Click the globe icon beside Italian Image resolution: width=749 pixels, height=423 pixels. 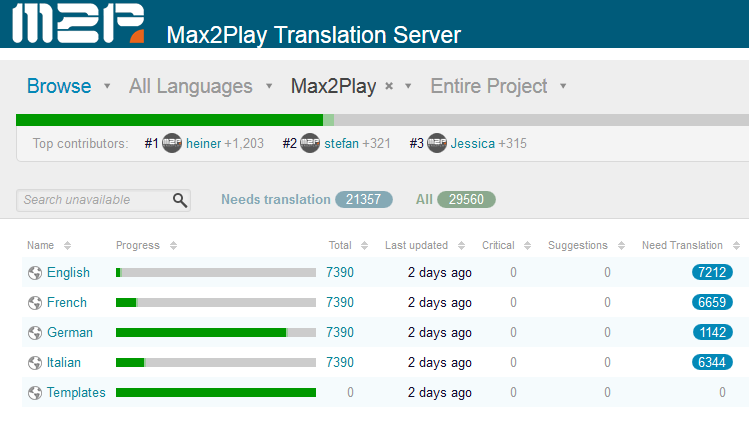[x=35, y=363]
